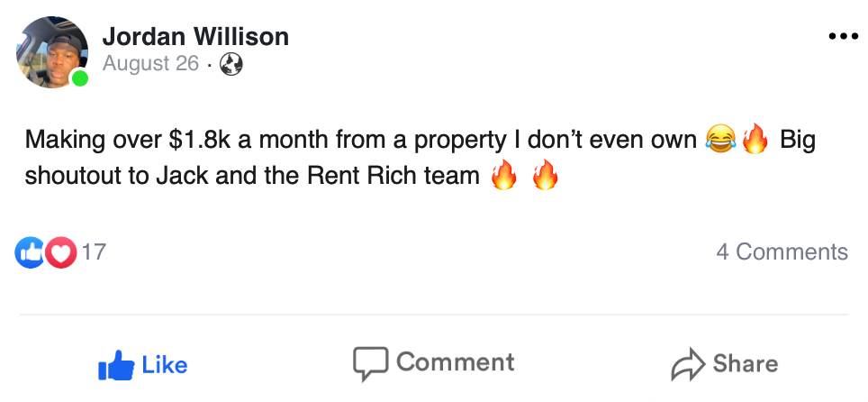Click the blue thumbs-up reaction icon

coord(30,252)
